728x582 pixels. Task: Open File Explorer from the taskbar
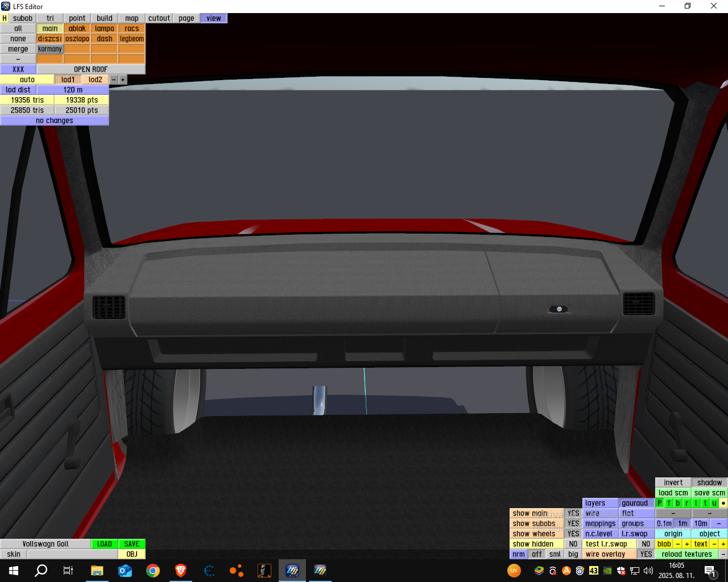97,571
